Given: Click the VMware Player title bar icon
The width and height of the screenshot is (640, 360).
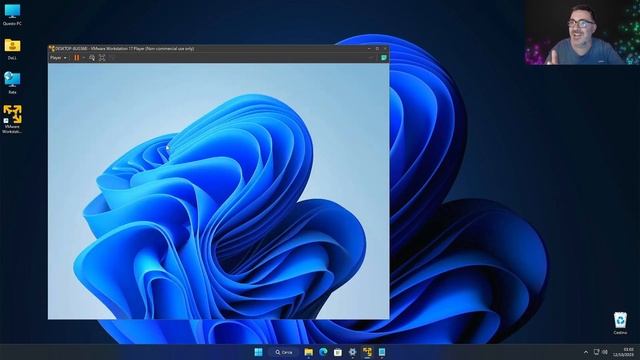Looking at the screenshot, I should [x=51, y=49].
